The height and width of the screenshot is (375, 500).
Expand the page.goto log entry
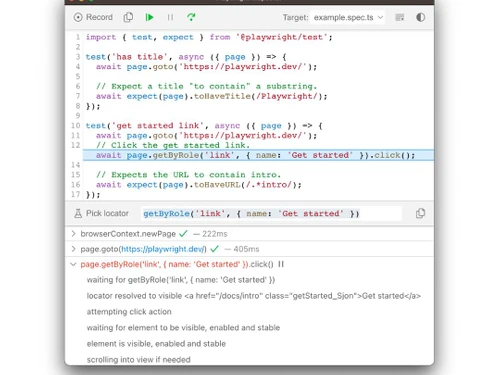point(73,249)
